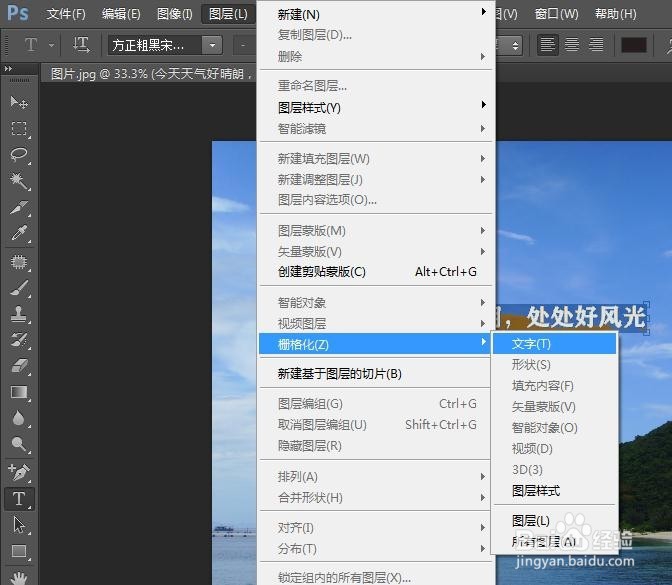Click the text color swatch
This screenshot has height=585, width=672.
pyautogui.click(x=633, y=45)
